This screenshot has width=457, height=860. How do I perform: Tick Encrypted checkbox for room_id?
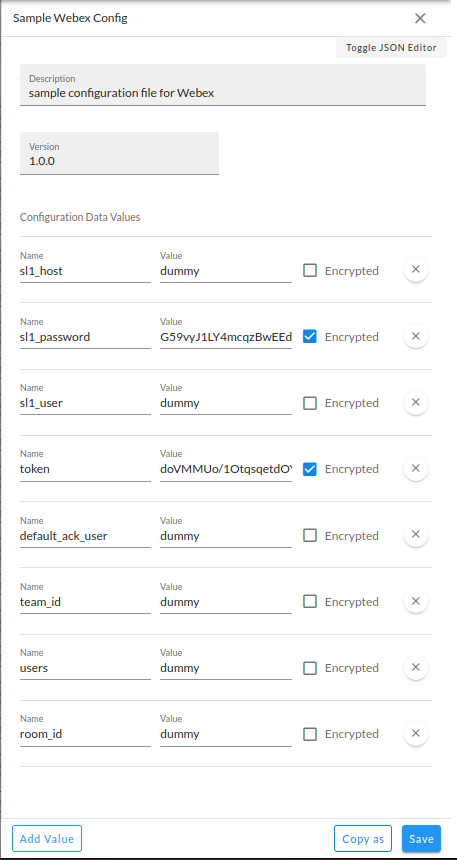point(310,734)
